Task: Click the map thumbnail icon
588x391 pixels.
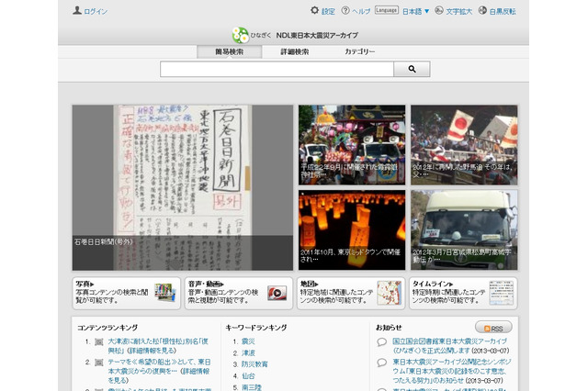Action: coord(389,293)
